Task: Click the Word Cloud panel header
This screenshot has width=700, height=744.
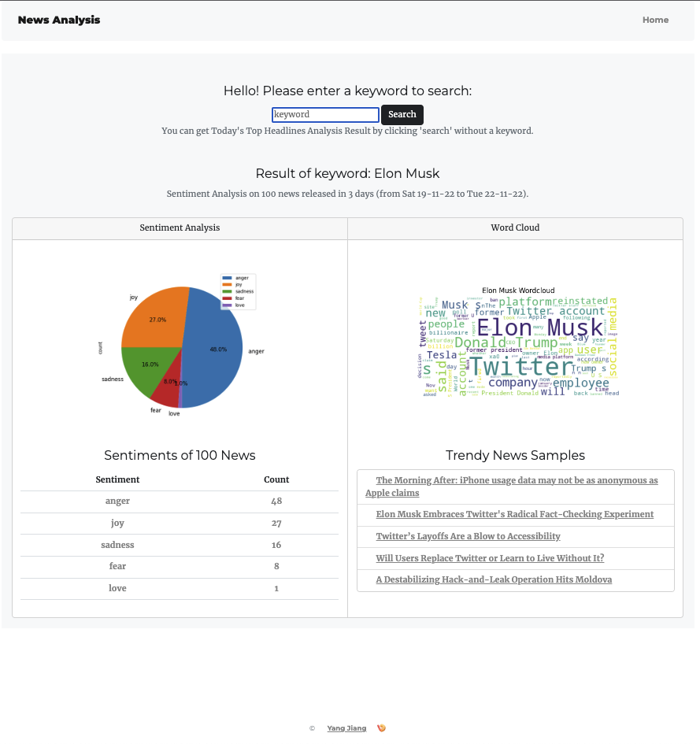Action: click(515, 228)
